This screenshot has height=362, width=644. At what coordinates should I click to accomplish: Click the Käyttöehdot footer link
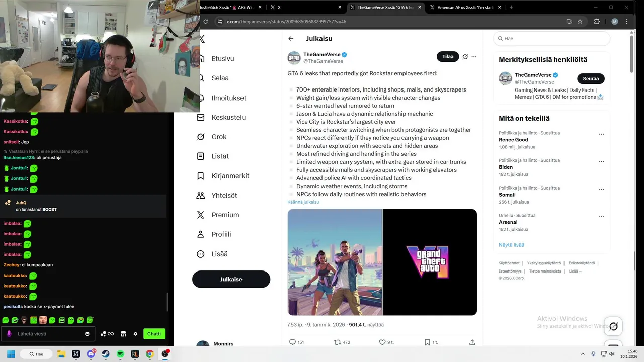coord(509,263)
